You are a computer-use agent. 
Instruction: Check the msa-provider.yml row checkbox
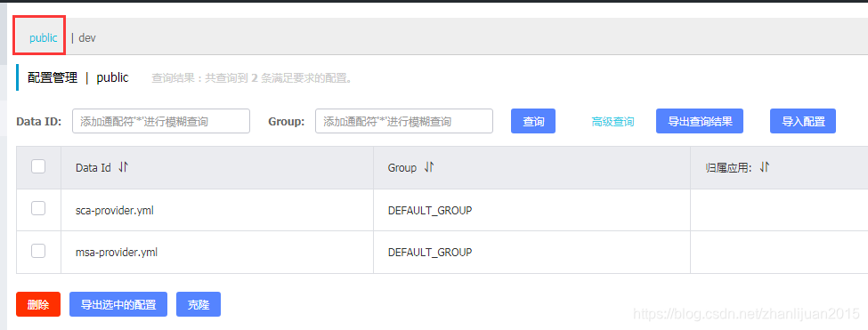(38, 251)
